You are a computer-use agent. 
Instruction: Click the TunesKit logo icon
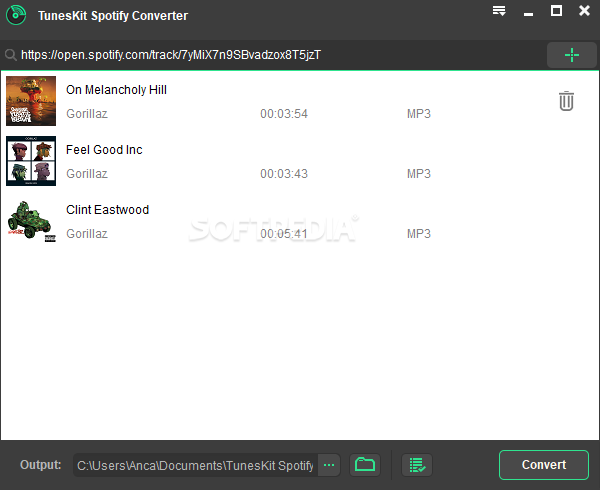[16, 15]
